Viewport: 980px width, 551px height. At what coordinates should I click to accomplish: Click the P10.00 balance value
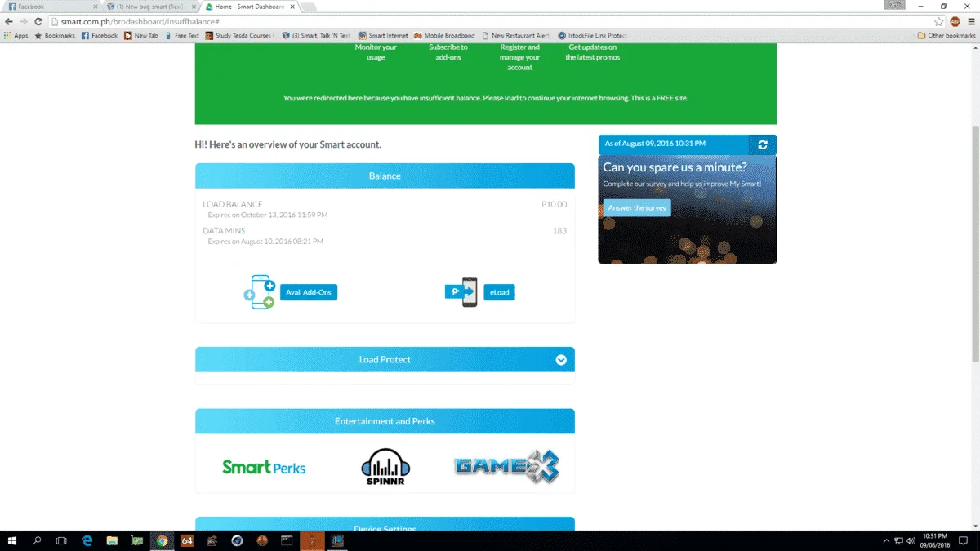pos(554,205)
